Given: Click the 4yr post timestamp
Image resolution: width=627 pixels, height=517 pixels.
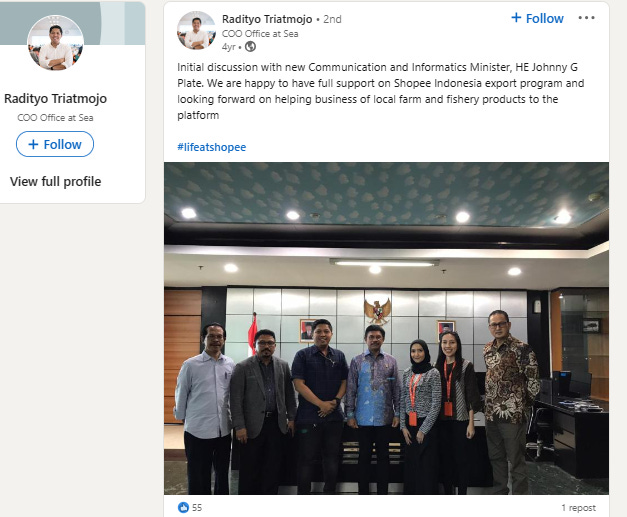Looking at the screenshot, I should pyautogui.click(x=229, y=47).
